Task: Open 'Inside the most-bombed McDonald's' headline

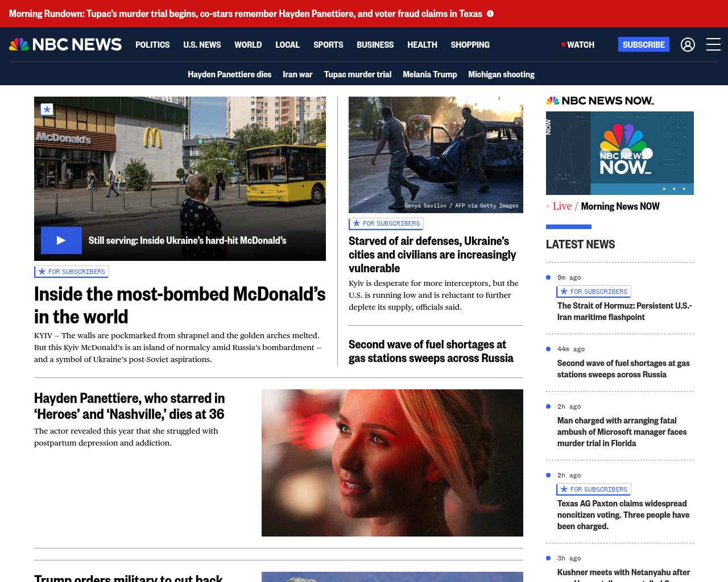Action: pos(180,305)
